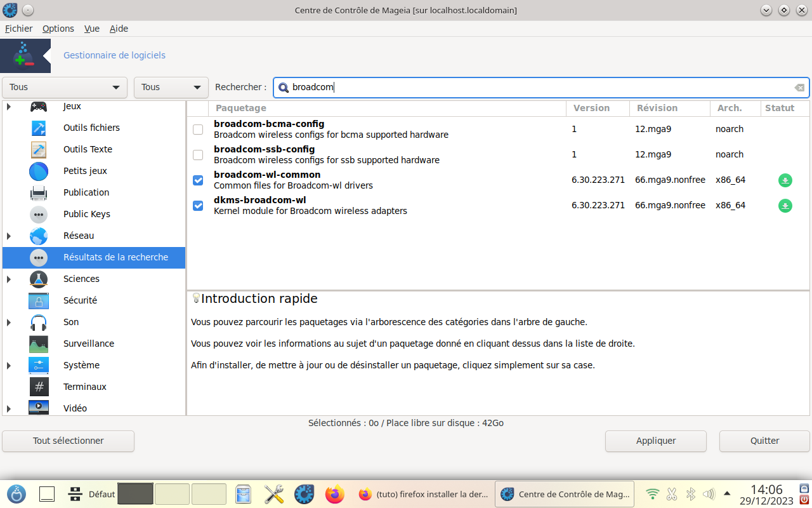The width and height of the screenshot is (812, 508).
Task: Click in the Rechercher search field
Action: pos(541,88)
